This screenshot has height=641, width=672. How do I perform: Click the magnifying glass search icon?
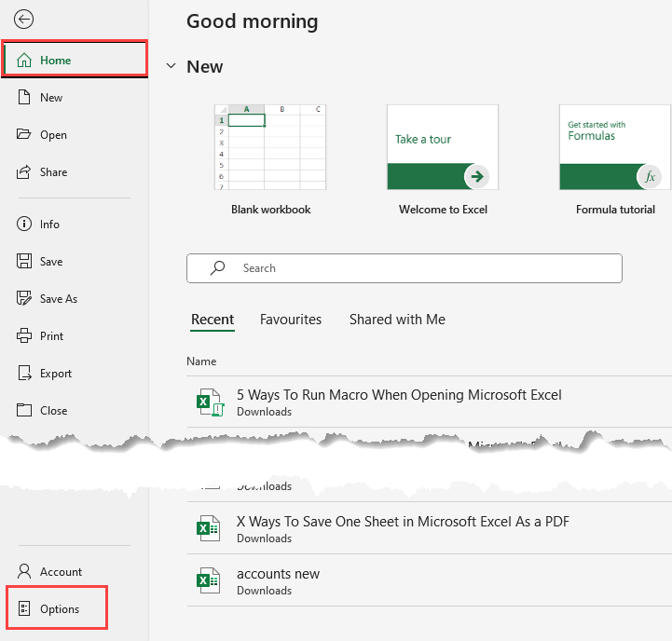click(217, 267)
